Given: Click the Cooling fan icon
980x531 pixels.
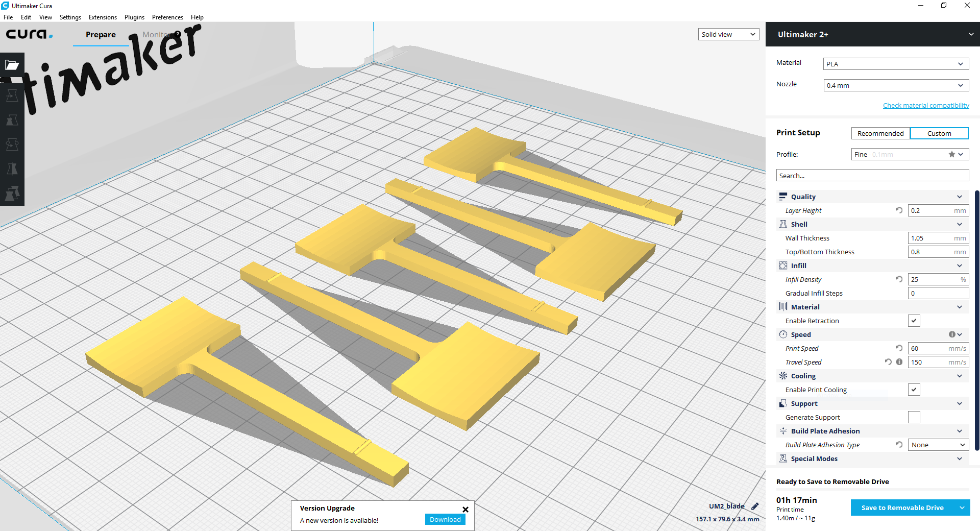Looking at the screenshot, I should click(x=783, y=376).
